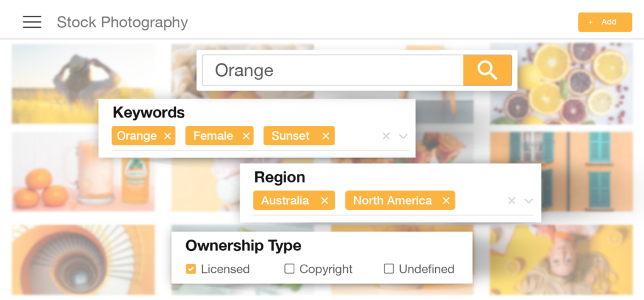The height and width of the screenshot is (300, 644).
Task: Check the Copyright ownership checkbox
Action: click(x=289, y=269)
